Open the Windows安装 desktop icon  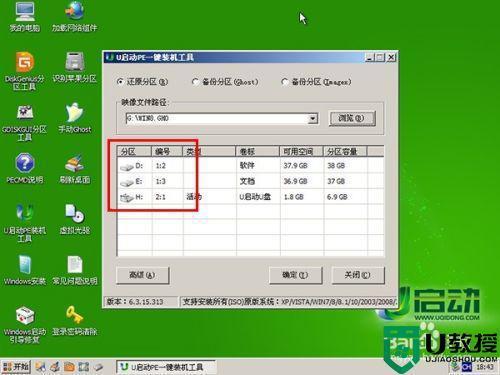coord(25,270)
